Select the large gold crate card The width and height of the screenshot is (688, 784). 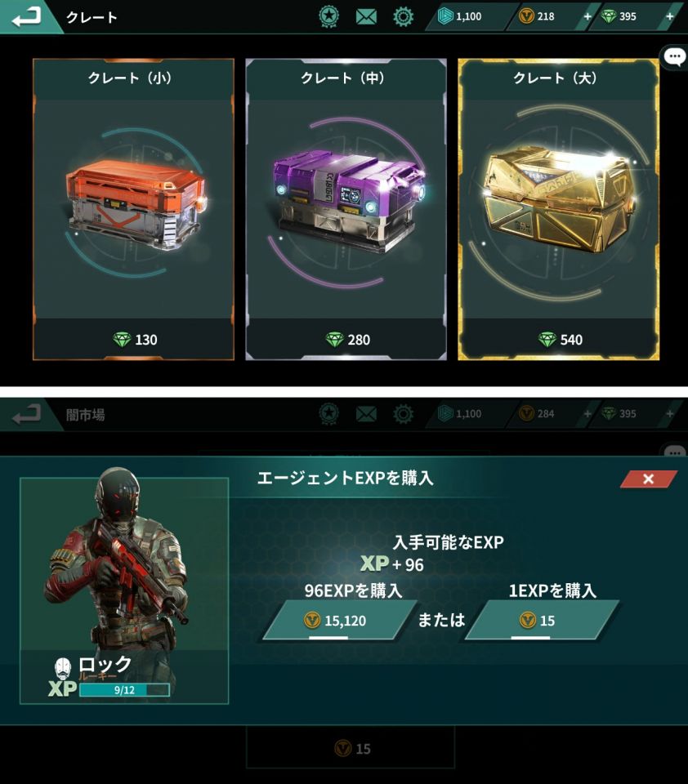click(558, 209)
